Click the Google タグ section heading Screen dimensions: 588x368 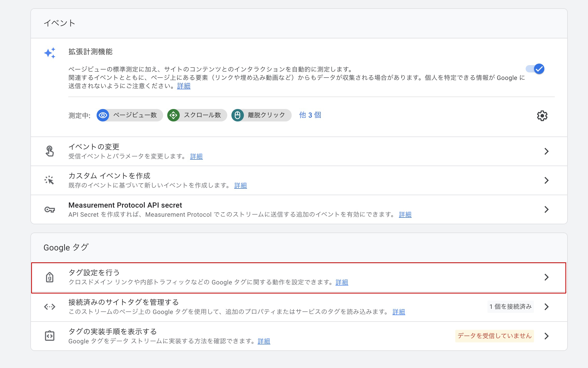coord(66,247)
